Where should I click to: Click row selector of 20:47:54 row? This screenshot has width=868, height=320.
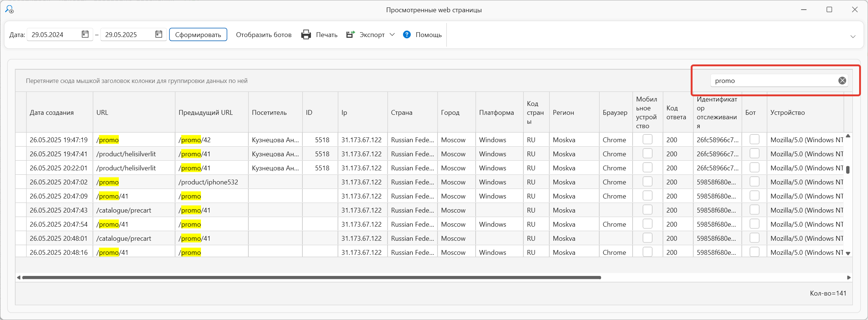point(21,224)
